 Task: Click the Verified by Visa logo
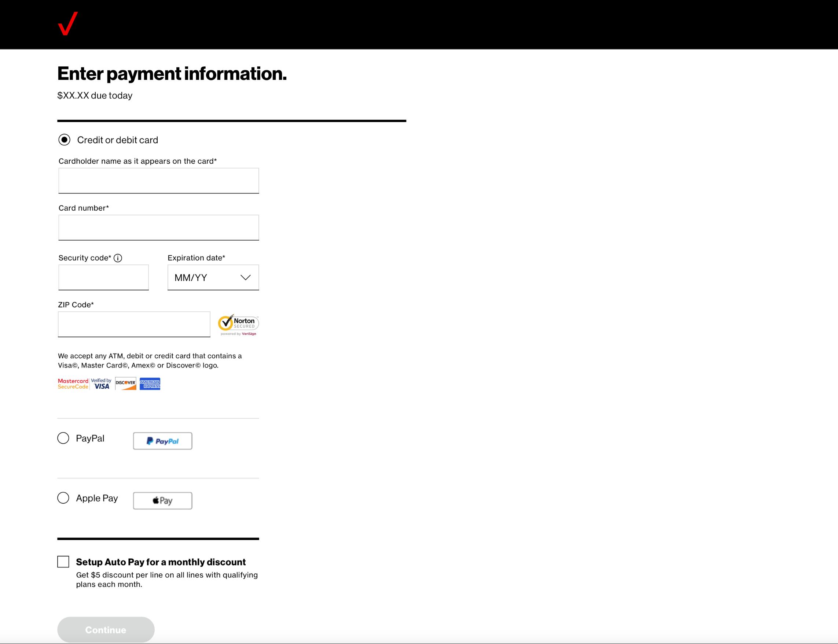[101, 384]
